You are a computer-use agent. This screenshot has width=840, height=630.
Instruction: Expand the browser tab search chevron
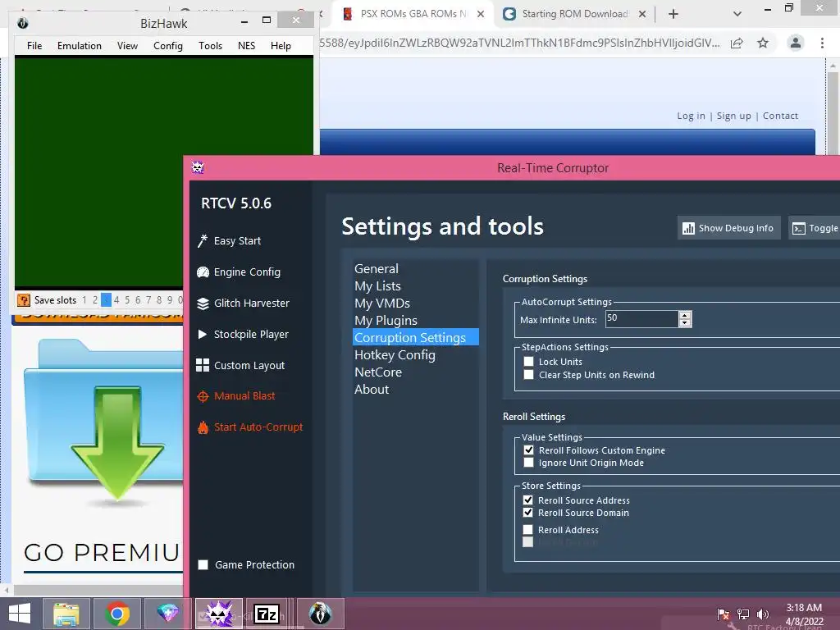click(x=737, y=14)
